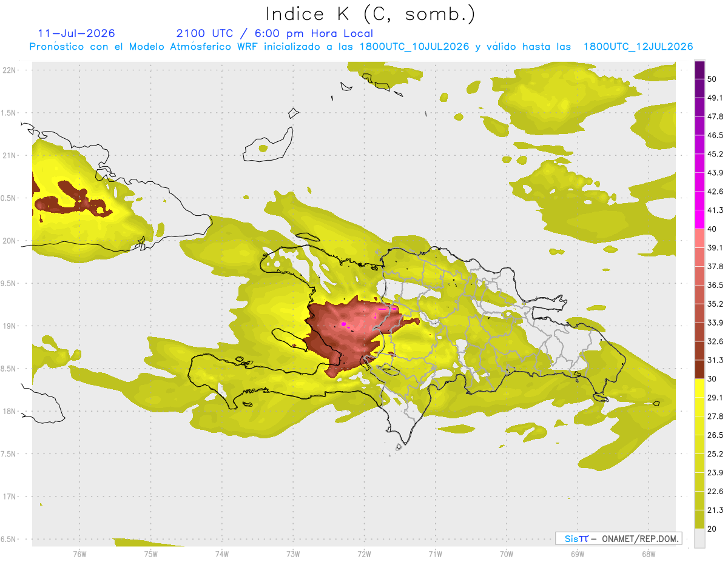The image size is (728, 562).
Task: Click the dark purple swatch atop the colorbar
Action: click(699, 70)
